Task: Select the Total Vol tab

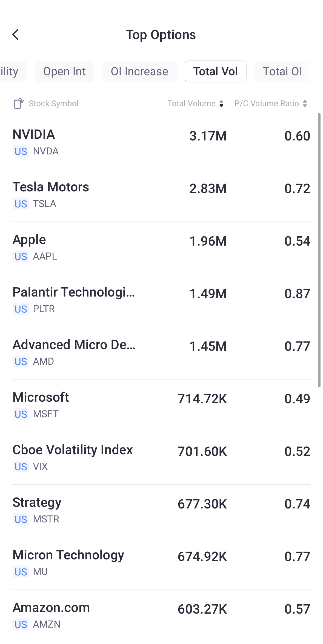Action: coord(215,71)
